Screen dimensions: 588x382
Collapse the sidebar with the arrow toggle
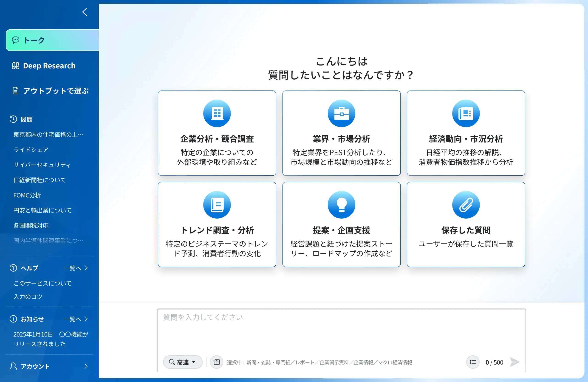click(85, 12)
